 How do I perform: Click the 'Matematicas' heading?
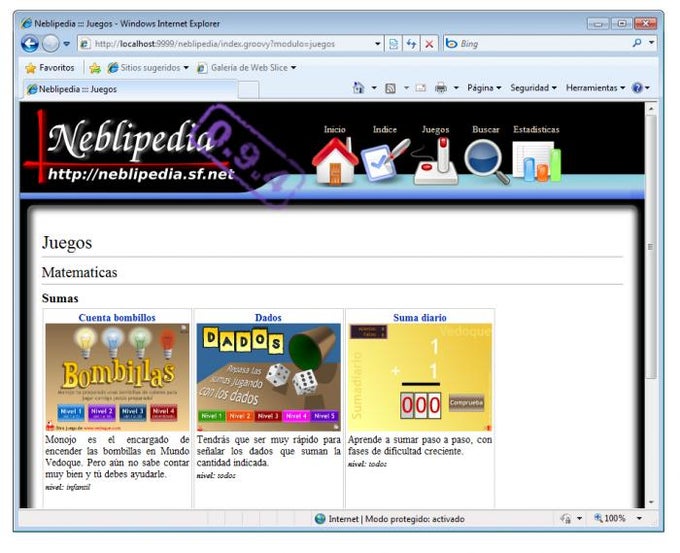[x=79, y=272]
